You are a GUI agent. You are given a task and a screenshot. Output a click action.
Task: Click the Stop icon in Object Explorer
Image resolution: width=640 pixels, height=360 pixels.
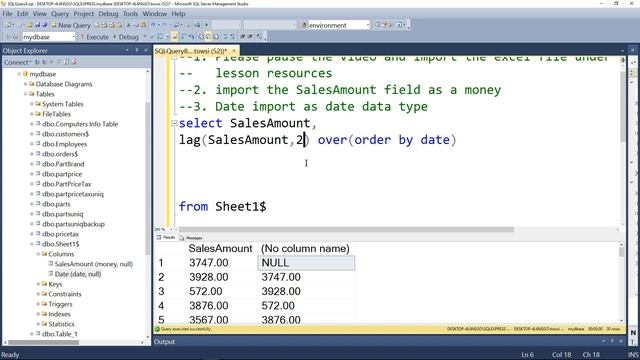point(52,62)
